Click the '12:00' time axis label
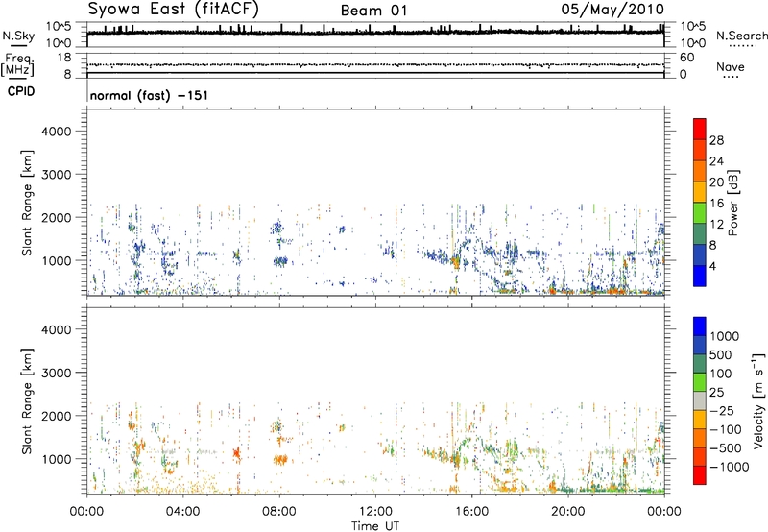768x532 pixels. coord(375,512)
